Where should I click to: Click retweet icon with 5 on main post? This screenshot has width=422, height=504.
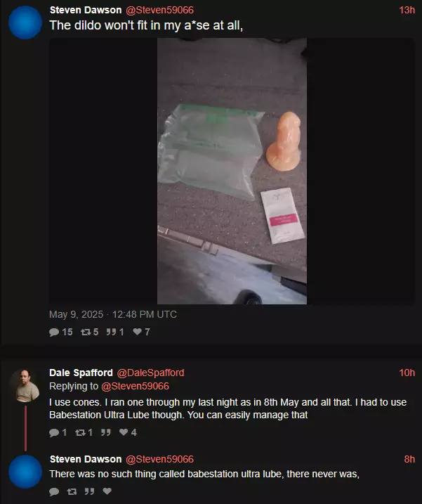pos(86,332)
